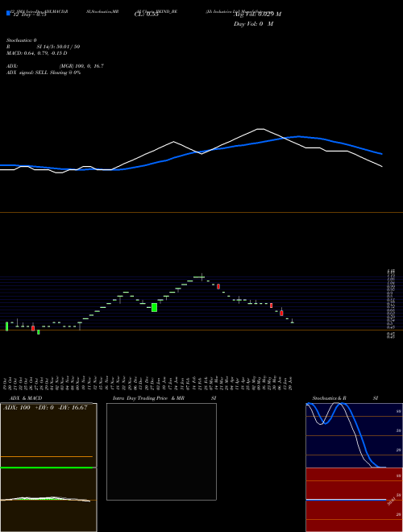The image size is (403, 532).
Task: Click the (MGR) 100, 0, 16.7 values
Action: [x=81, y=66]
